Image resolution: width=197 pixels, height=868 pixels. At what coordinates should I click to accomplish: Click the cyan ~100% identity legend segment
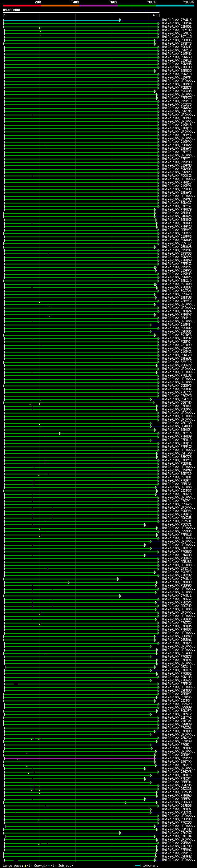coord(175,6)
